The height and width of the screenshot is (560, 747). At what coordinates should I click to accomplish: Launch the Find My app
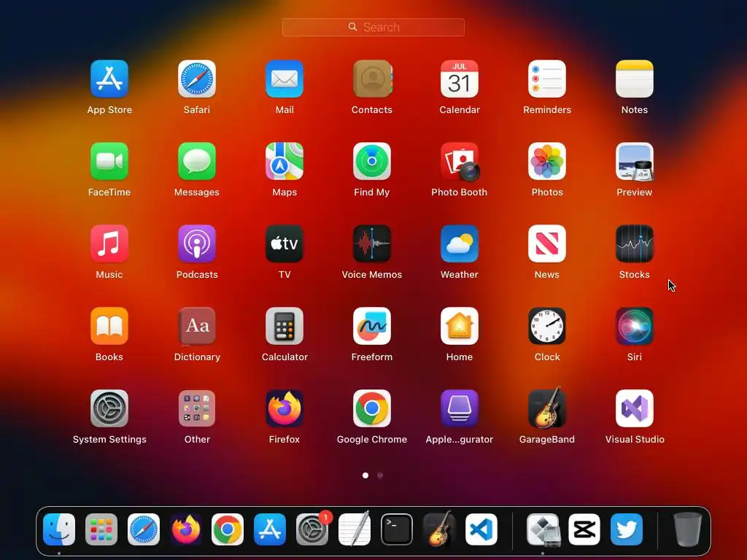click(372, 161)
